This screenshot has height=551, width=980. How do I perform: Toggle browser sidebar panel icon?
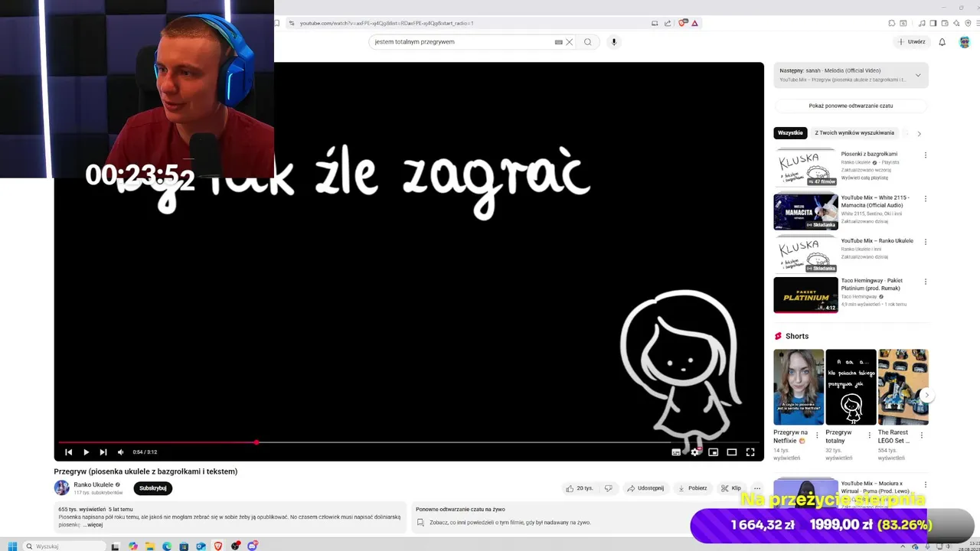point(933,23)
